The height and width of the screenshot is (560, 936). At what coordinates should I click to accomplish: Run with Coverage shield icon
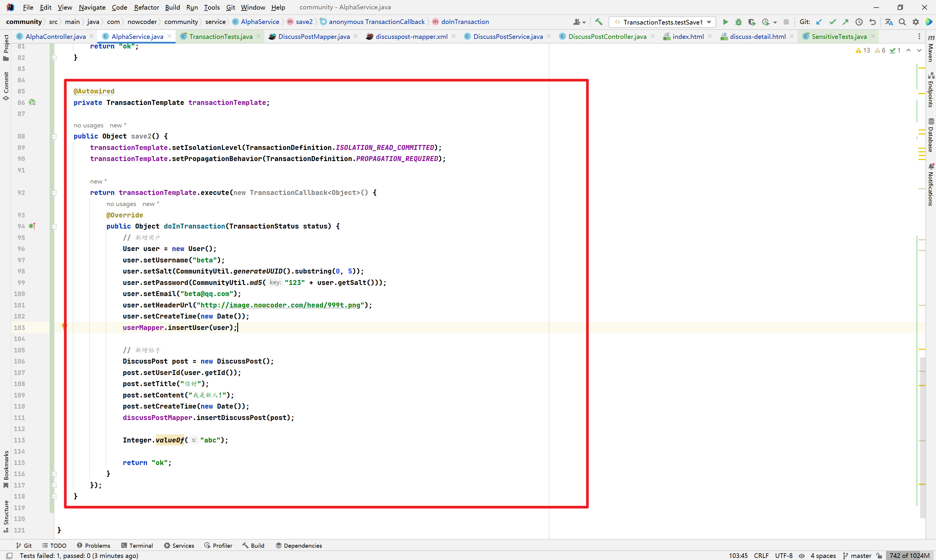click(752, 22)
